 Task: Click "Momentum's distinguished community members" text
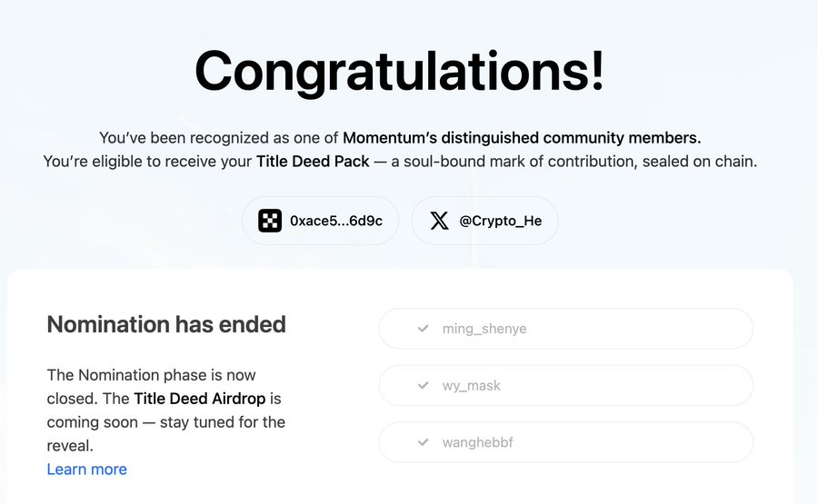coord(522,138)
